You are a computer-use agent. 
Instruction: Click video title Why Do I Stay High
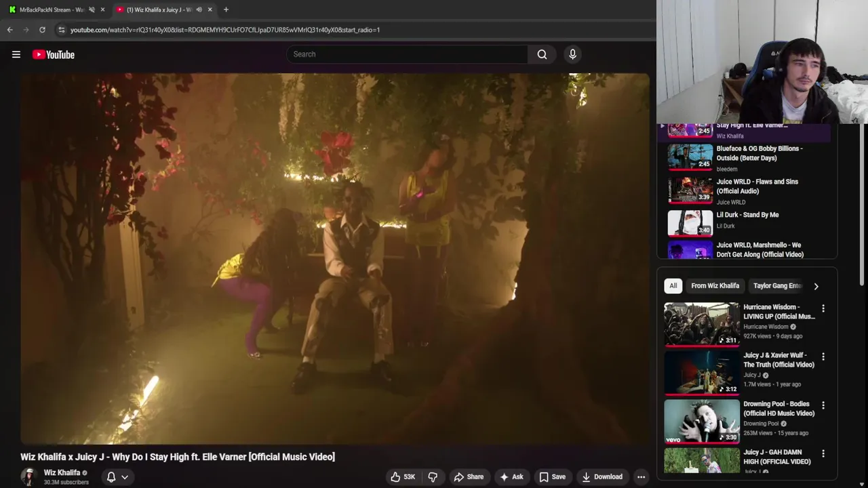pos(178,457)
